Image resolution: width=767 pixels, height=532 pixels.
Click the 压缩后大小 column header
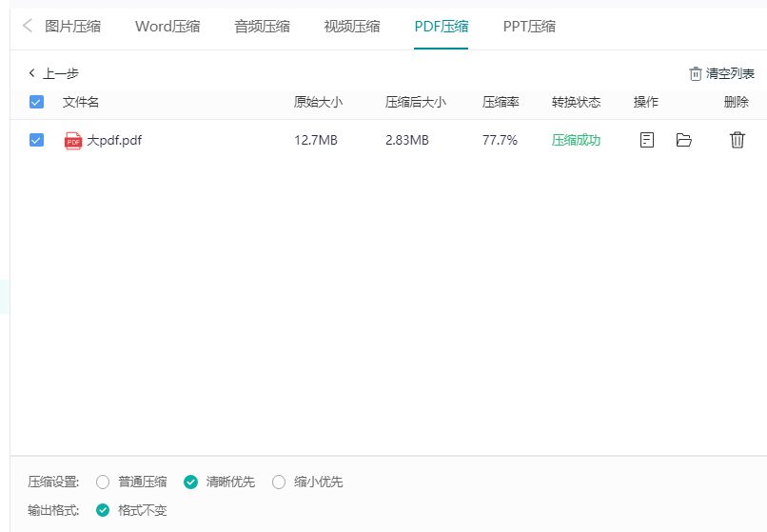point(415,102)
